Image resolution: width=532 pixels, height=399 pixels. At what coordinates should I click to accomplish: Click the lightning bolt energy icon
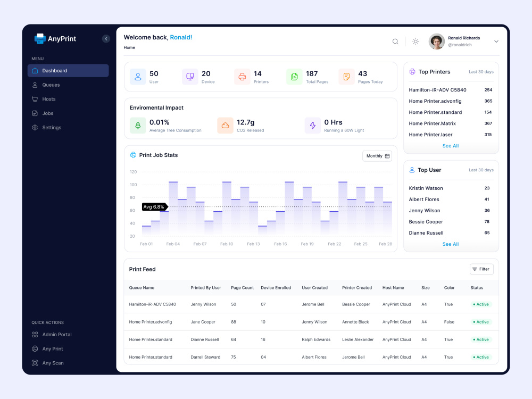coord(313,126)
